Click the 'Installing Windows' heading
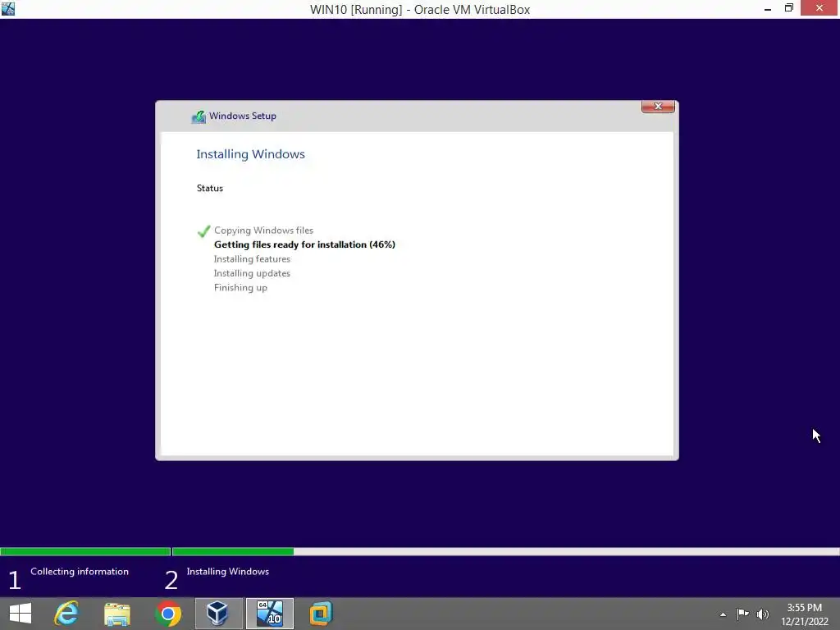840x630 pixels. [x=250, y=154]
